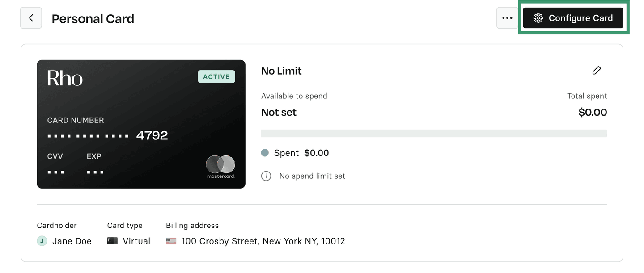Click the ACTIVE status badge

click(216, 77)
